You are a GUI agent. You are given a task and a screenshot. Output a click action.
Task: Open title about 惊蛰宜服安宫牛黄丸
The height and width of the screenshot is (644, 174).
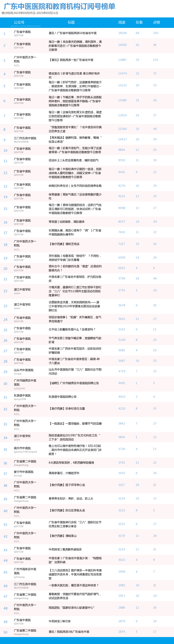[x=75, y=129]
